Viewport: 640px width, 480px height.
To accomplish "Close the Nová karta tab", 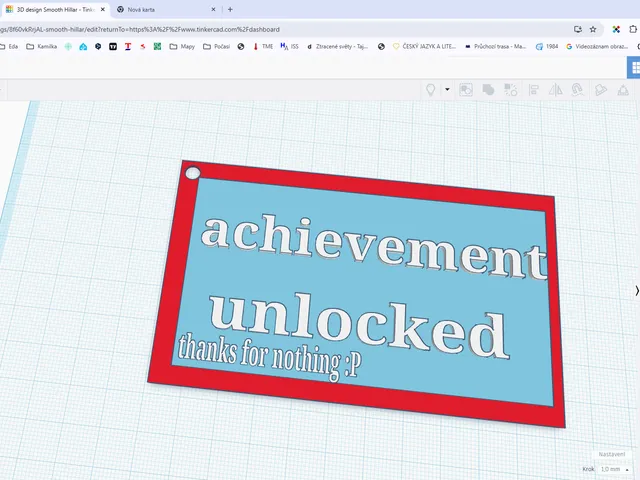I will 213,9.
